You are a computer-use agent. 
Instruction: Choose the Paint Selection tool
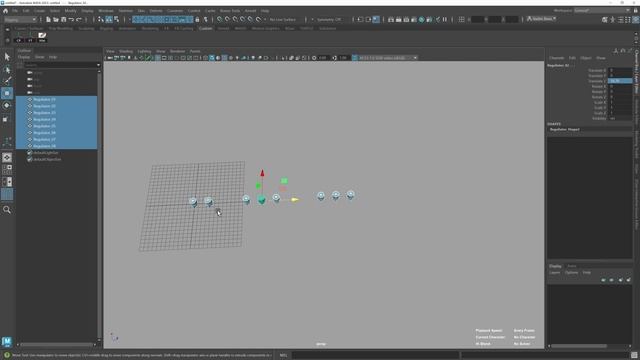pyautogui.click(x=7, y=81)
